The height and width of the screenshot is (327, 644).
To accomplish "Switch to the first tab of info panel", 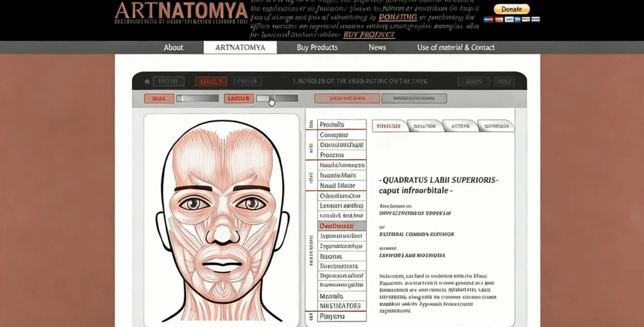I will coord(389,126).
